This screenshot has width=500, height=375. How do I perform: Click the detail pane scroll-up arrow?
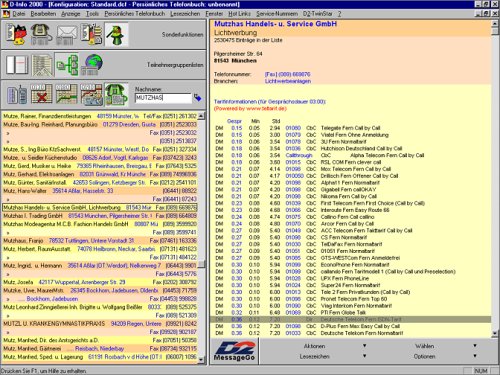pos(494,23)
